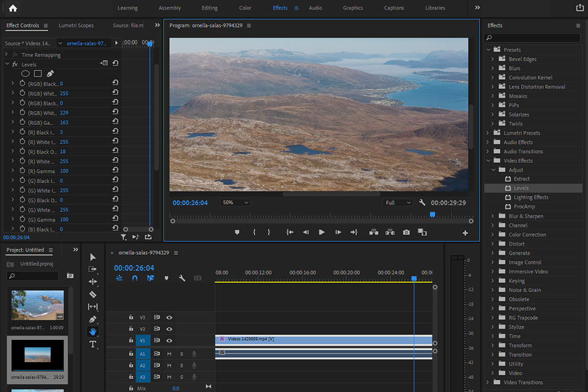The width and height of the screenshot is (588, 392).
Task: Open Program Monitor wrench settings
Action: 422,203
